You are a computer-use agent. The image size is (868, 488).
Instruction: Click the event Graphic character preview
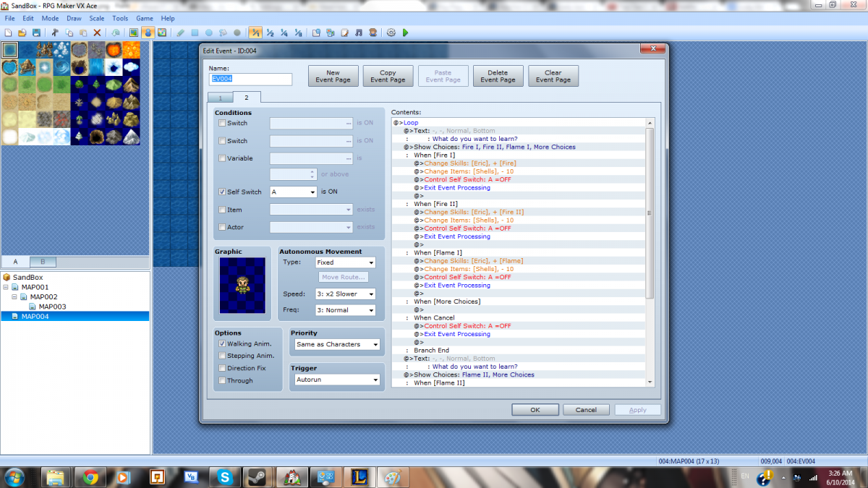pos(242,286)
